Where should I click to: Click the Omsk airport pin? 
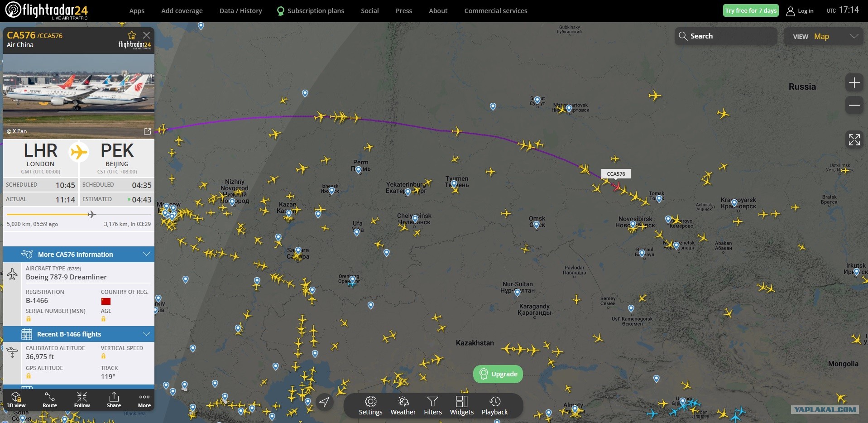pyautogui.click(x=537, y=225)
